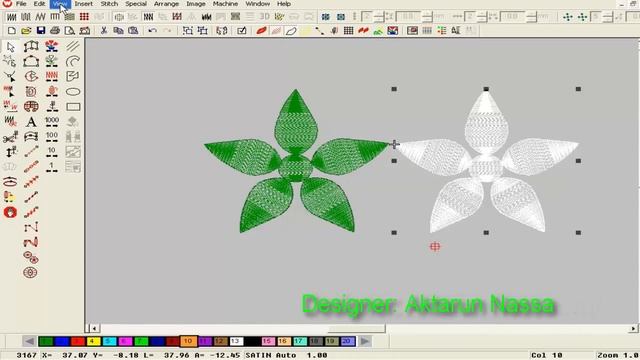The height and width of the screenshot is (360, 640).
Task: Undo the last action
Action: coord(153,31)
